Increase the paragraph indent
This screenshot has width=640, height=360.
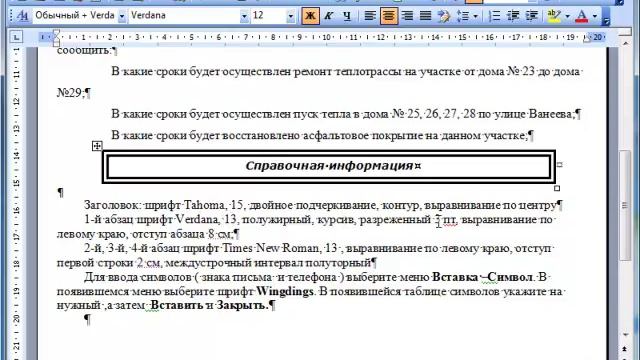pos(531,16)
